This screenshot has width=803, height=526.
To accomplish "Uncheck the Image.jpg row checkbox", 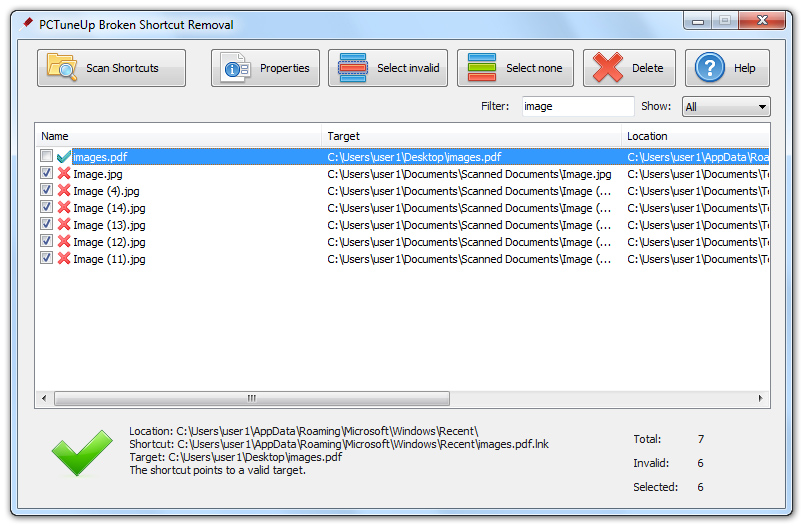I will click(46, 173).
